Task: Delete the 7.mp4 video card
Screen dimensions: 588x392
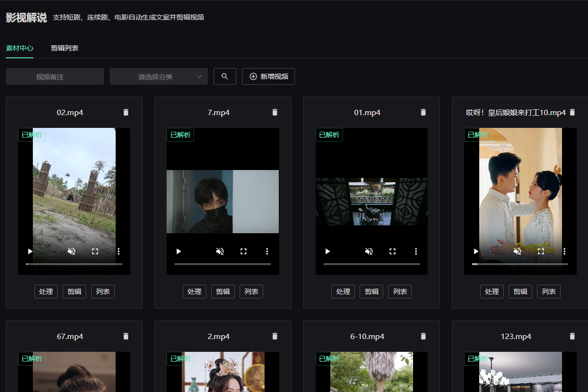Action: point(275,113)
